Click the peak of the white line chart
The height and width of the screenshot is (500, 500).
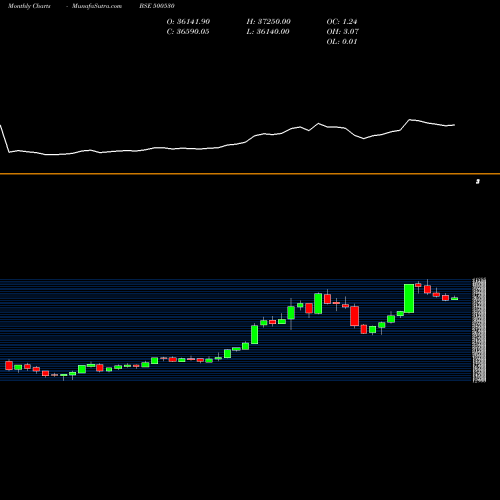[x=410, y=119]
